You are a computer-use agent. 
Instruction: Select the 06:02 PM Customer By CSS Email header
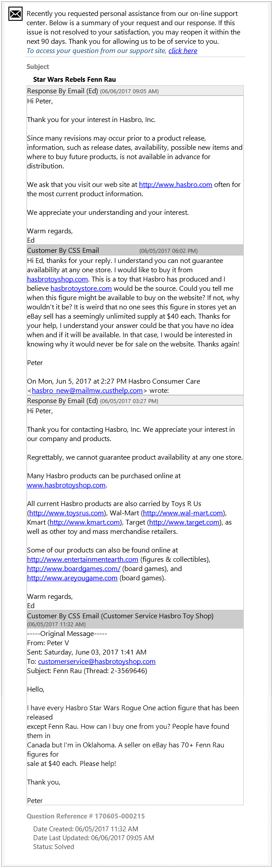[135, 251]
